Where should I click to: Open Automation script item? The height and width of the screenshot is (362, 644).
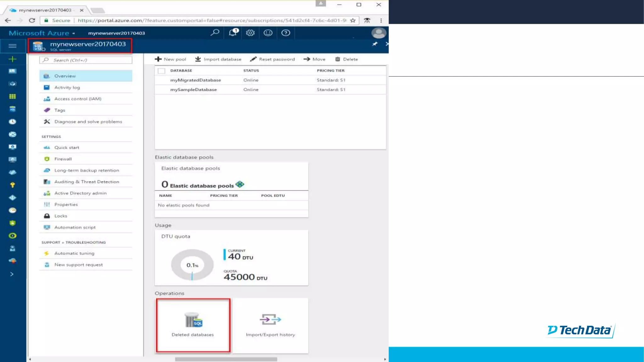point(86,227)
